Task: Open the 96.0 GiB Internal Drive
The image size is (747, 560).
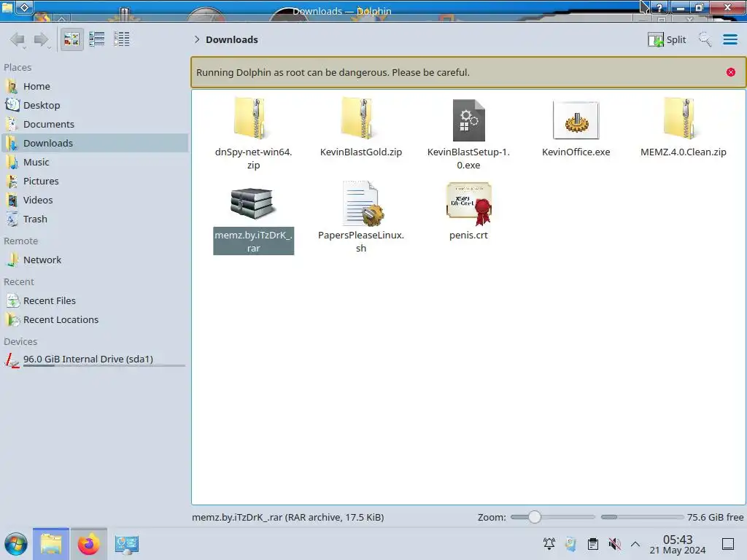Action: tap(94, 359)
